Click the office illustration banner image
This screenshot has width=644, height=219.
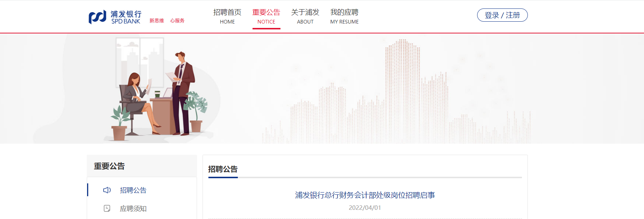322,88
